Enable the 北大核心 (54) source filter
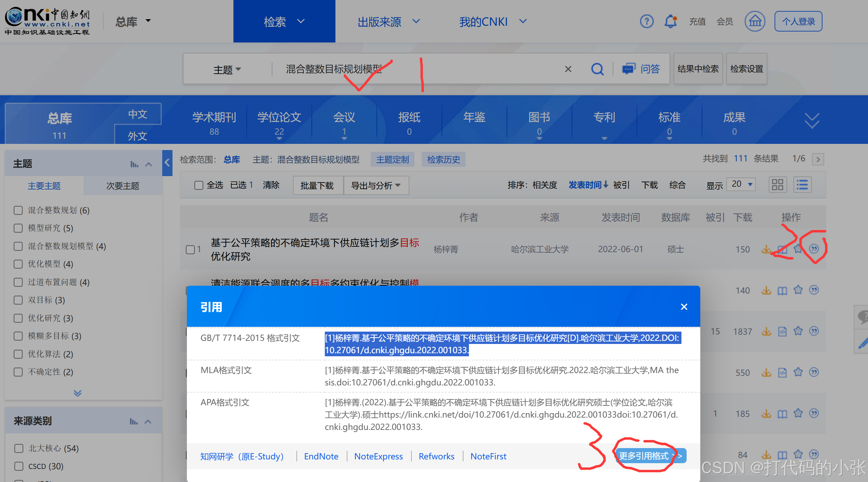This screenshot has height=482, width=868. 19,448
